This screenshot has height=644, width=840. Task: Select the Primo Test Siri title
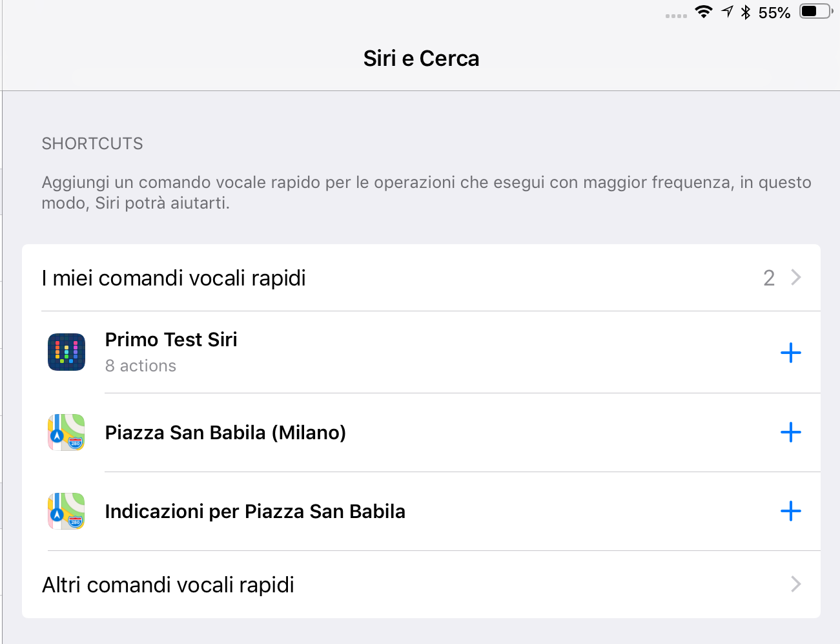pos(171,340)
